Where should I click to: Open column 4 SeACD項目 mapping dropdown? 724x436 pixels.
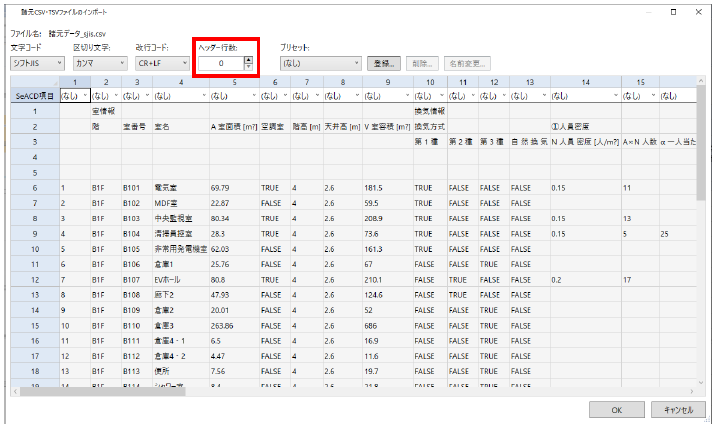(180, 97)
